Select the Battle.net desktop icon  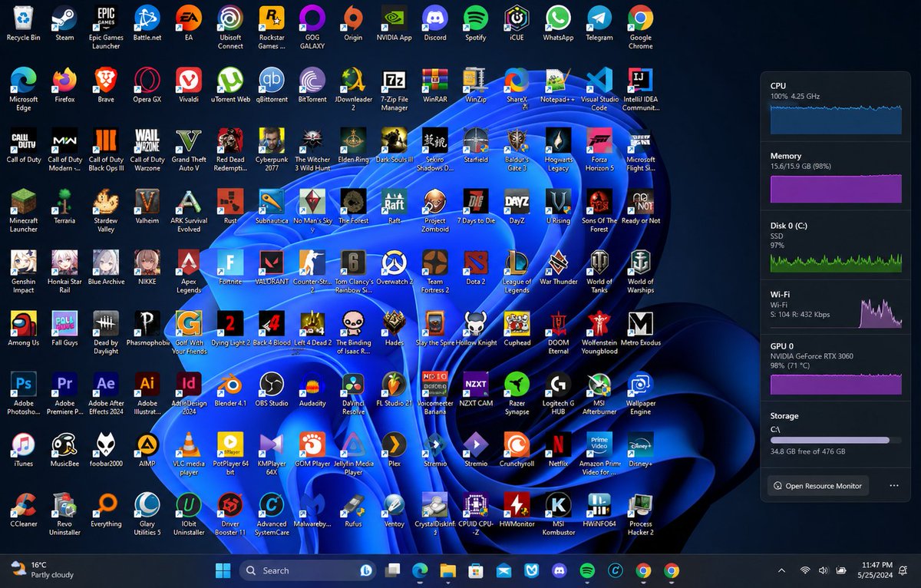pos(147,23)
